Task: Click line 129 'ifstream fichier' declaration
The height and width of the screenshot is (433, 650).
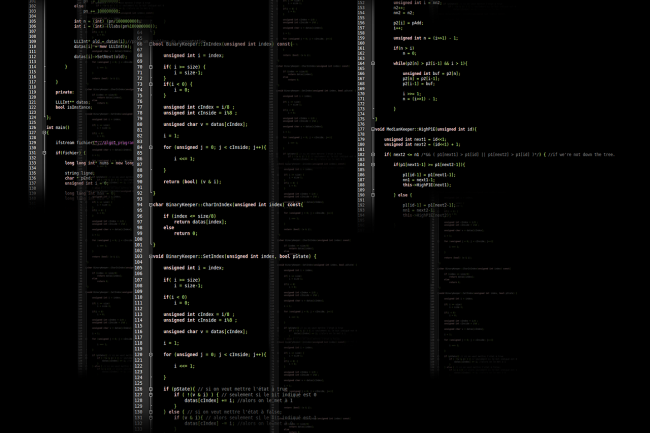Action: [95, 143]
